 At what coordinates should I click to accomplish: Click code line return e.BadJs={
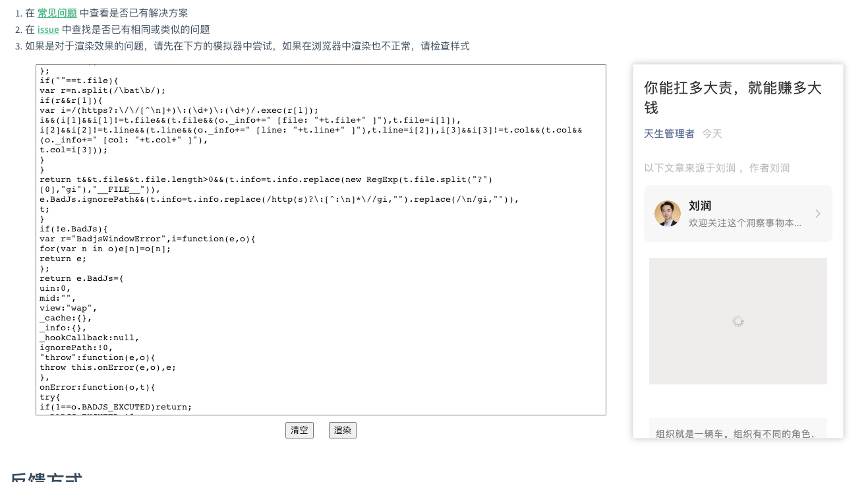[x=82, y=278]
